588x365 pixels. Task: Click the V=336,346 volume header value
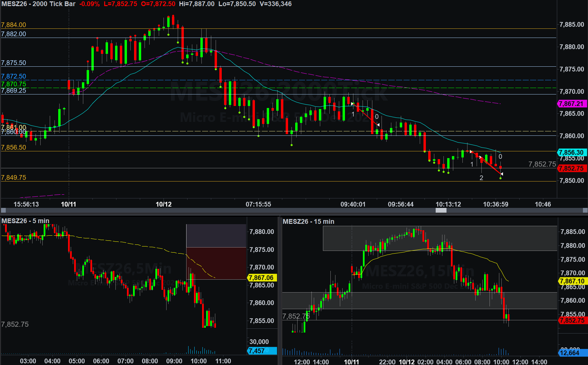276,4
